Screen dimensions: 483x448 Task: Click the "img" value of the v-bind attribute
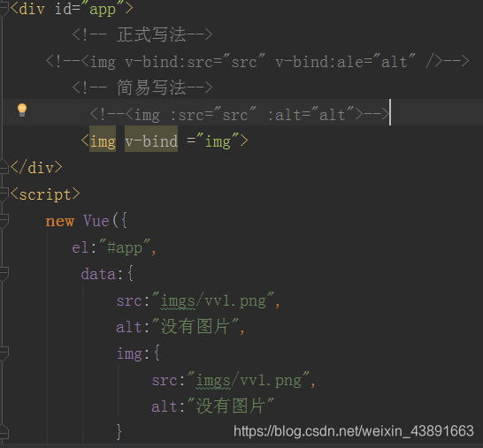coord(218,141)
